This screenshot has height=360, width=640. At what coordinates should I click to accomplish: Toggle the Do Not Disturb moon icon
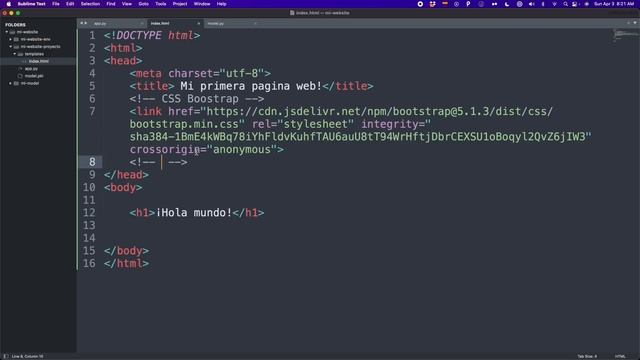507,4
